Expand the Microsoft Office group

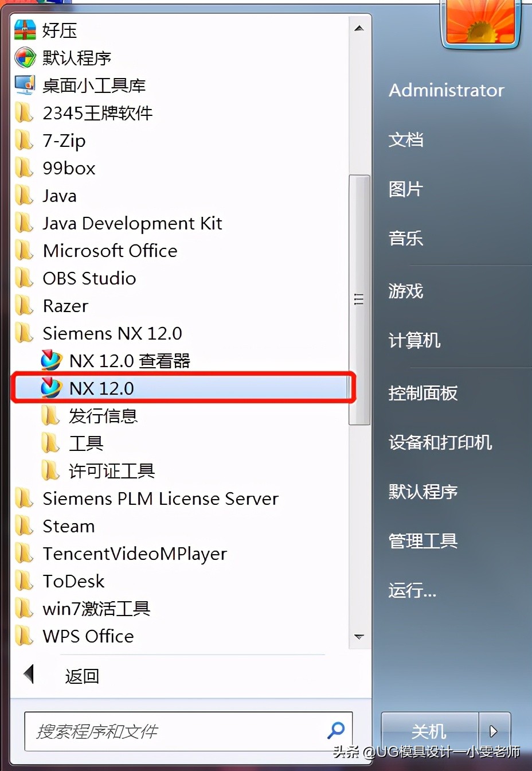[110, 251]
